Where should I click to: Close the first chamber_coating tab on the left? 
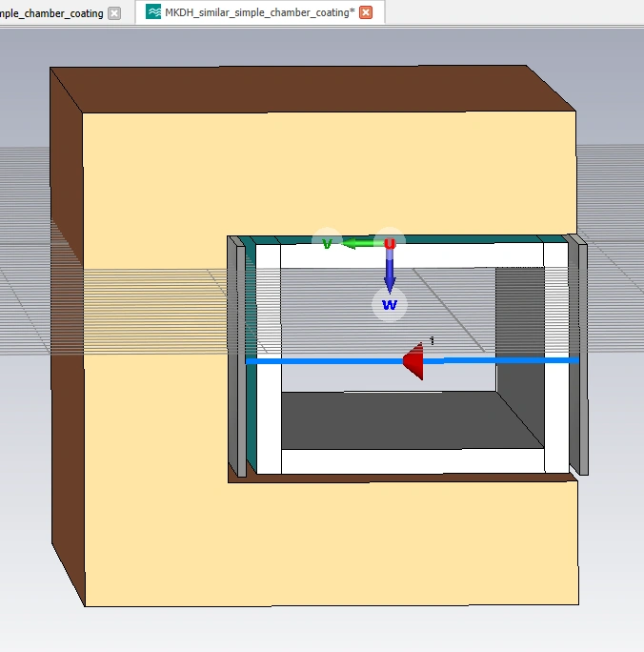tap(114, 13)
